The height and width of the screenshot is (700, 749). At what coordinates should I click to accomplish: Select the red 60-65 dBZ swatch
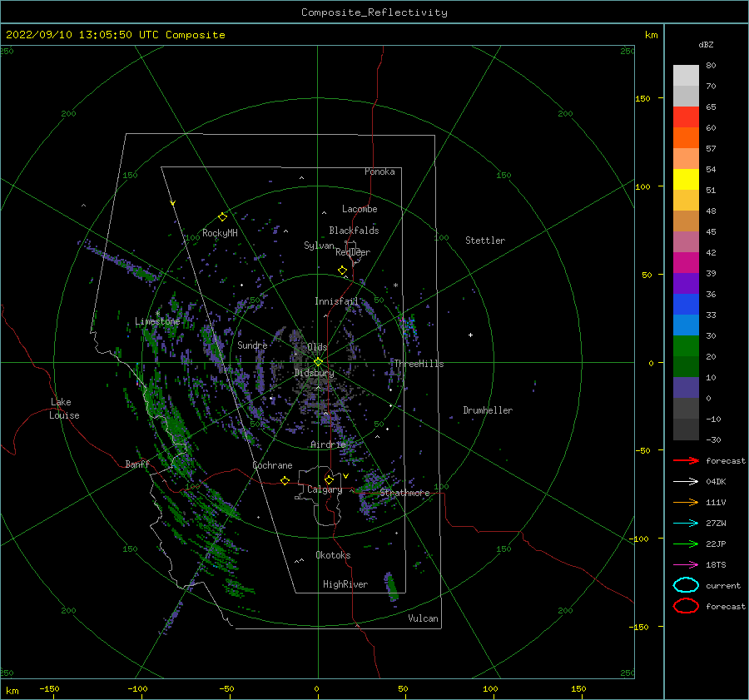(686, 117)
